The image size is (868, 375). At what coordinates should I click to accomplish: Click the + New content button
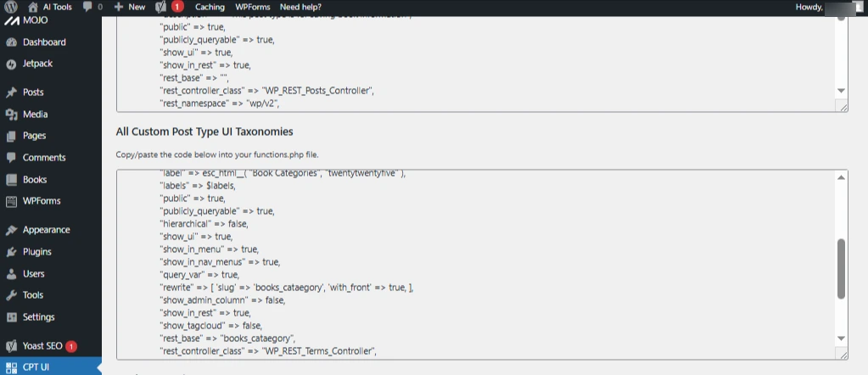tap(130, 7)
